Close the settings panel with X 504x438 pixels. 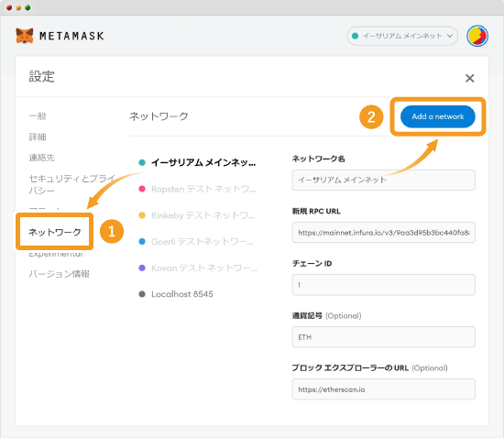469,78
